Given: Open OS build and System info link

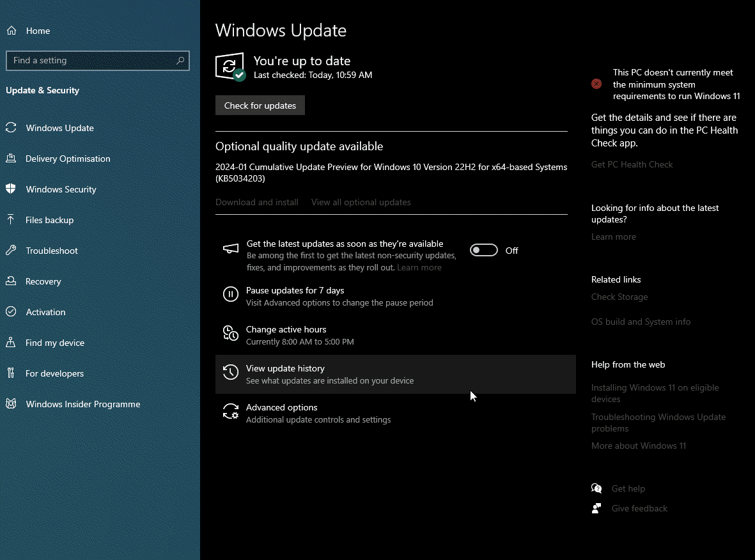Looking at the screenshot, I should (x=641, y=322).
